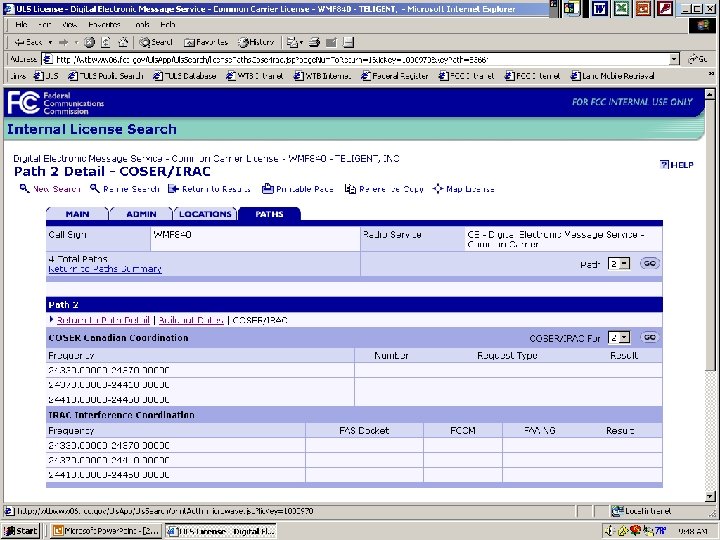720x540 pixels.
Task: Open the Back button history dropdown
Action: click(50, 42)
